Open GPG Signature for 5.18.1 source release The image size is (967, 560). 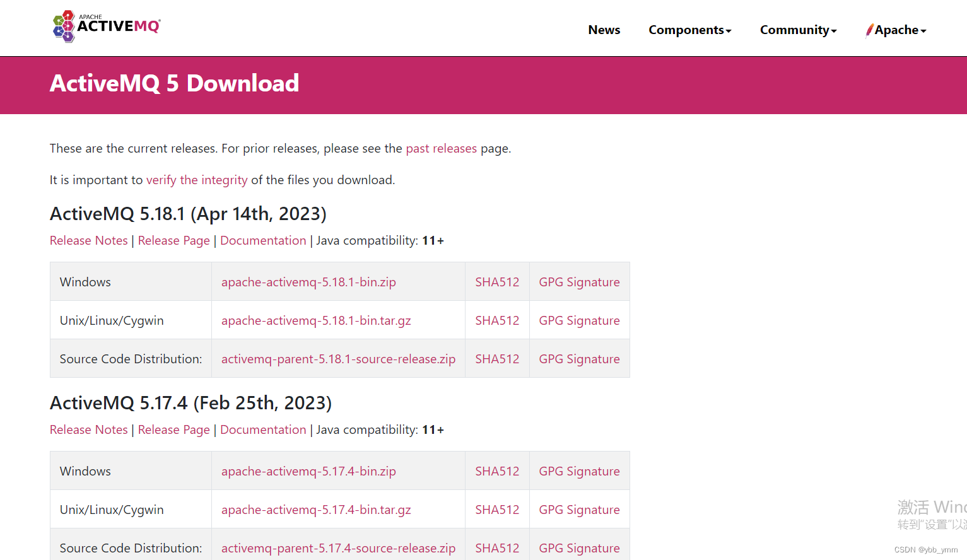tap(579, 359)
